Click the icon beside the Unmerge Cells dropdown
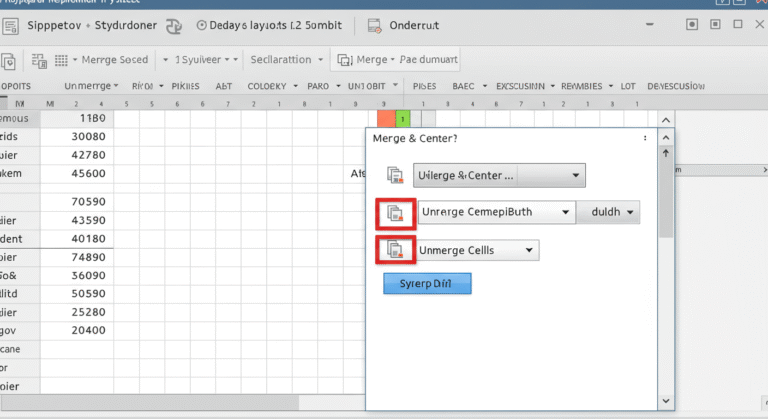768x419 pixels. (x=396, y=250)
